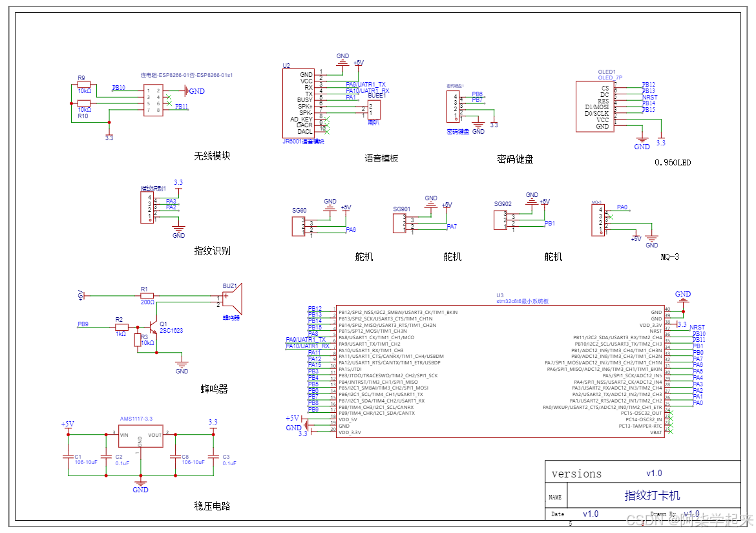Click the 指纹识别 section caption

click(x=212, y=251)
